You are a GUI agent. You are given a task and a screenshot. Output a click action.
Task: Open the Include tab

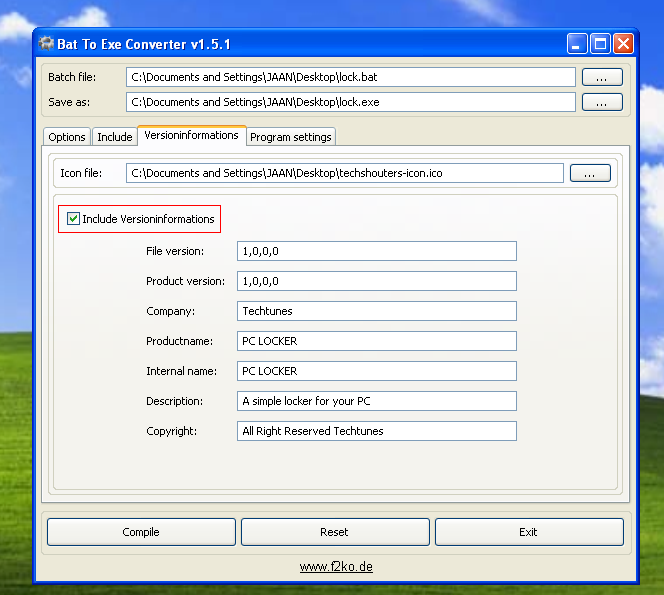coord(115,137)
